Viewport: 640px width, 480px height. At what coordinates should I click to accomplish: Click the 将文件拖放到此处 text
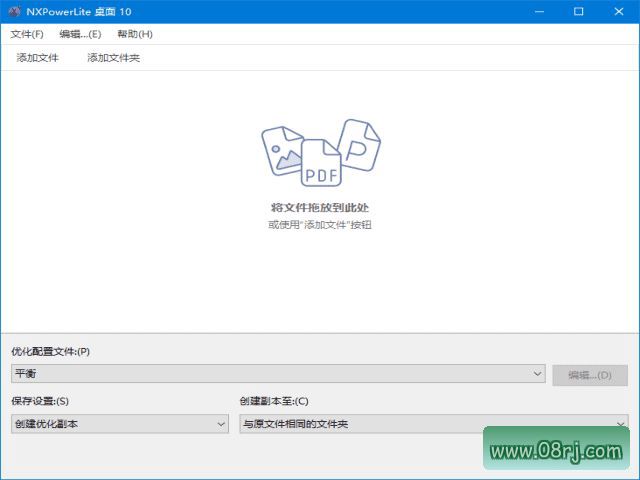(320, 207)
